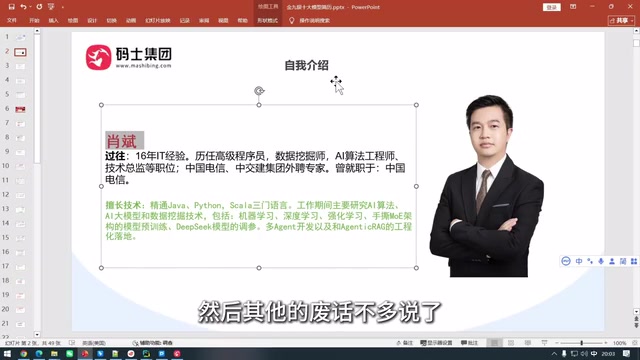Screen dimensions: 640x360
Task: Save the presentation with the floppy disk icon
Action: pos(11,7)
